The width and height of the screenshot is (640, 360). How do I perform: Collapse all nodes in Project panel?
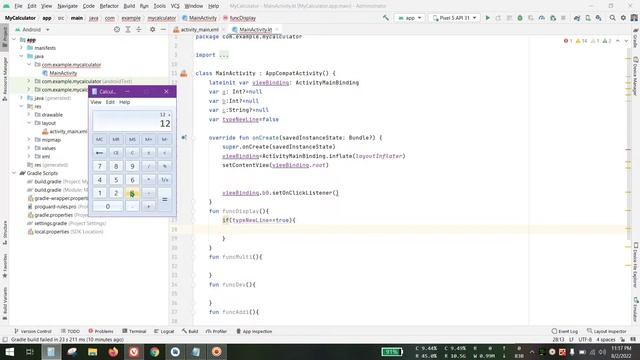(139, 29)
